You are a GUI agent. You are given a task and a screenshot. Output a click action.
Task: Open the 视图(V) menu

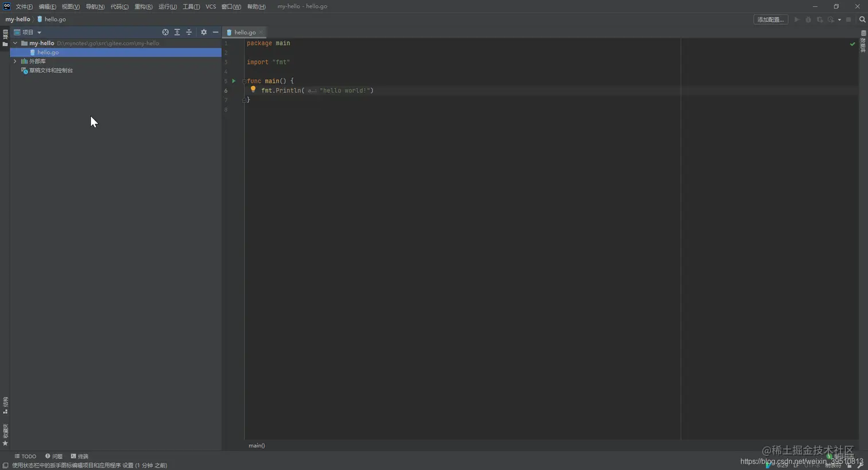pos(71,7)
